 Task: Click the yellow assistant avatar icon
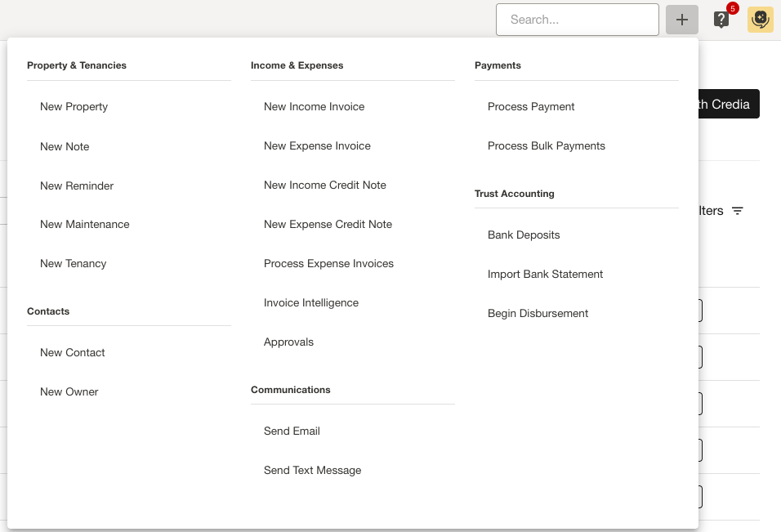[x=760, y=20]
